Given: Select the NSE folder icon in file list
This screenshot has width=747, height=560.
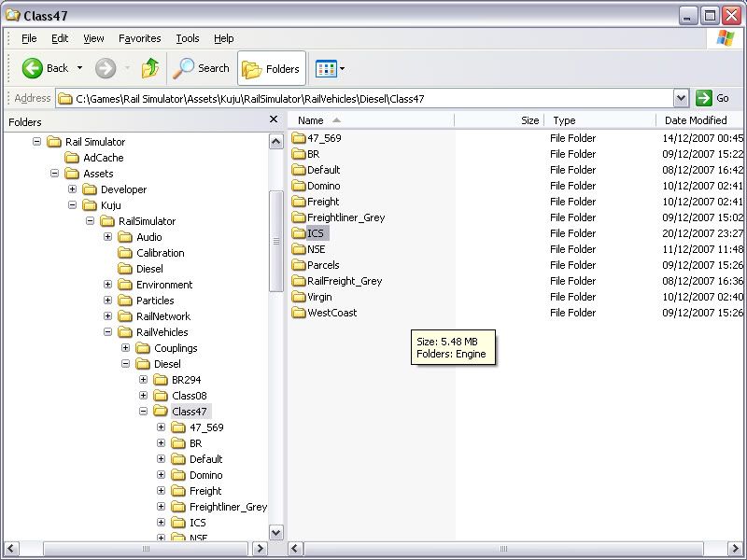Looking at the screenshot, I should [299, 249].
